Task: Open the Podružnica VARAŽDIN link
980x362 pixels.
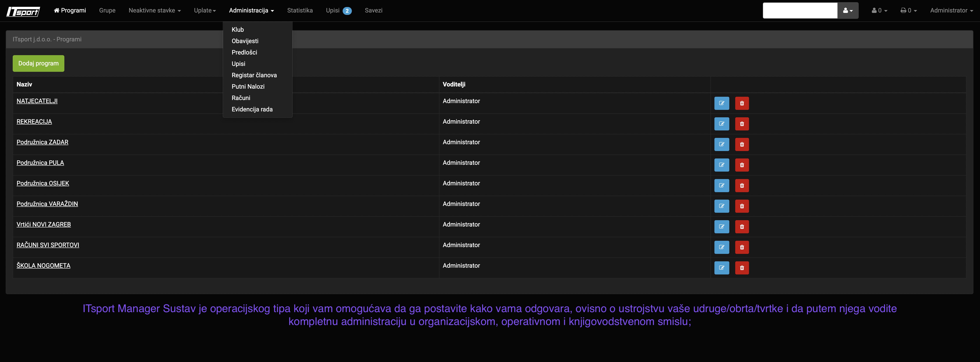Action: pyautogui.click(x=47, y=204)
